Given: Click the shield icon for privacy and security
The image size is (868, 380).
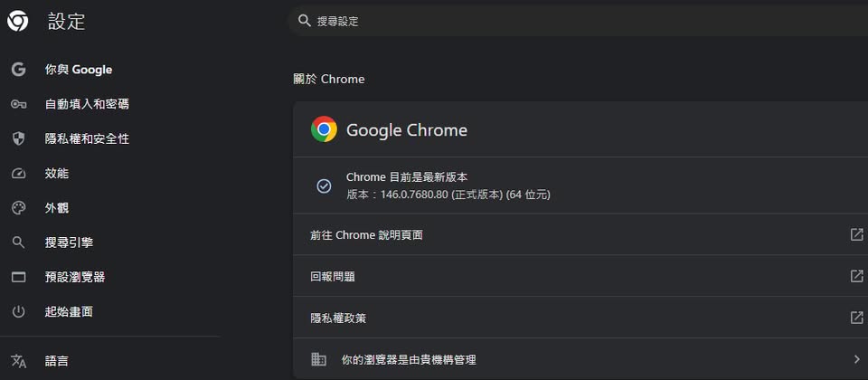Looking at the screenshot, I should click(x=18, y=138).
